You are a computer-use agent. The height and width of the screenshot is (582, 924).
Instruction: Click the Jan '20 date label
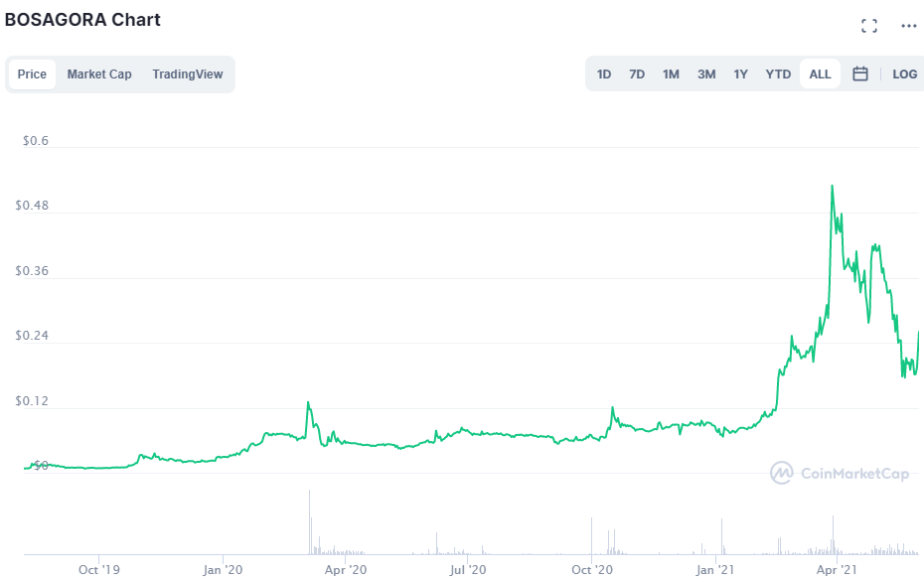point(223,570)
